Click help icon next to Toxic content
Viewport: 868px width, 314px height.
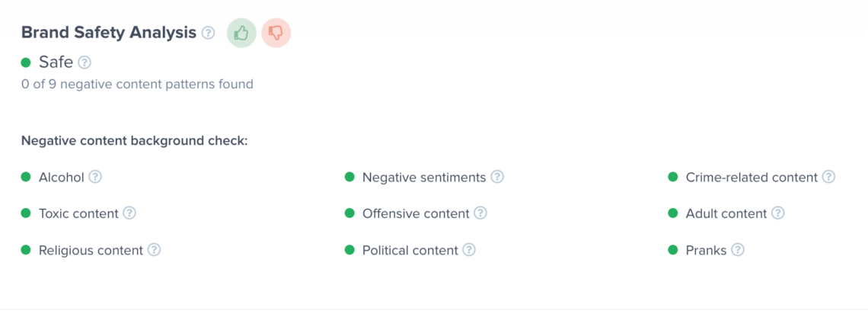[129, 213]
